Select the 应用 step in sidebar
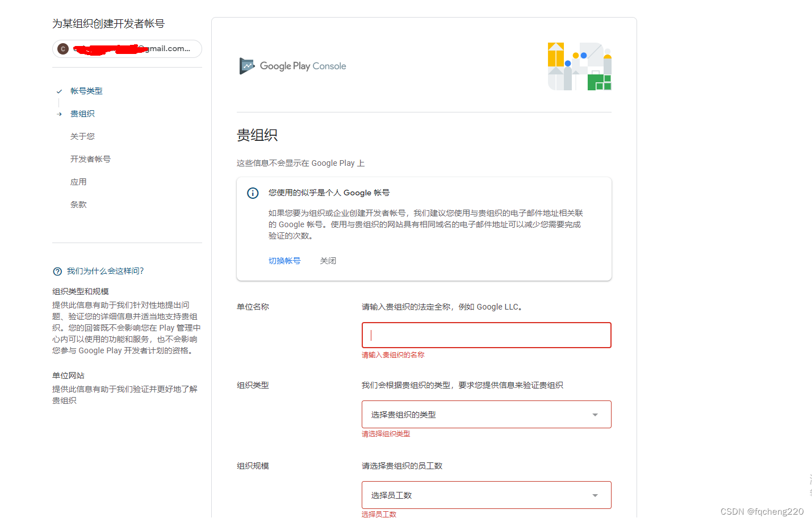 [x=78, y=181]
